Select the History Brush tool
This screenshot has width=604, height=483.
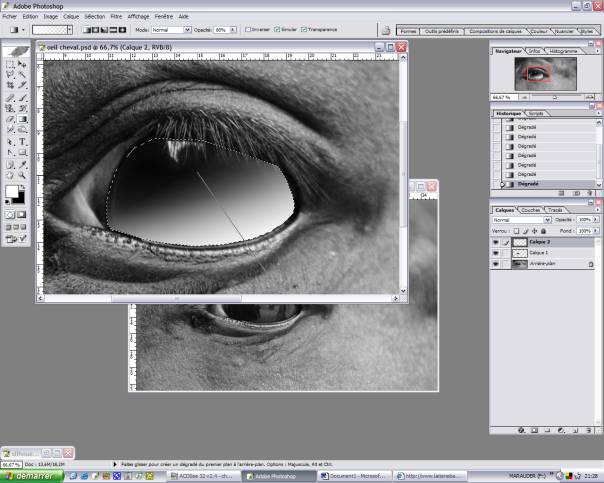22,108
